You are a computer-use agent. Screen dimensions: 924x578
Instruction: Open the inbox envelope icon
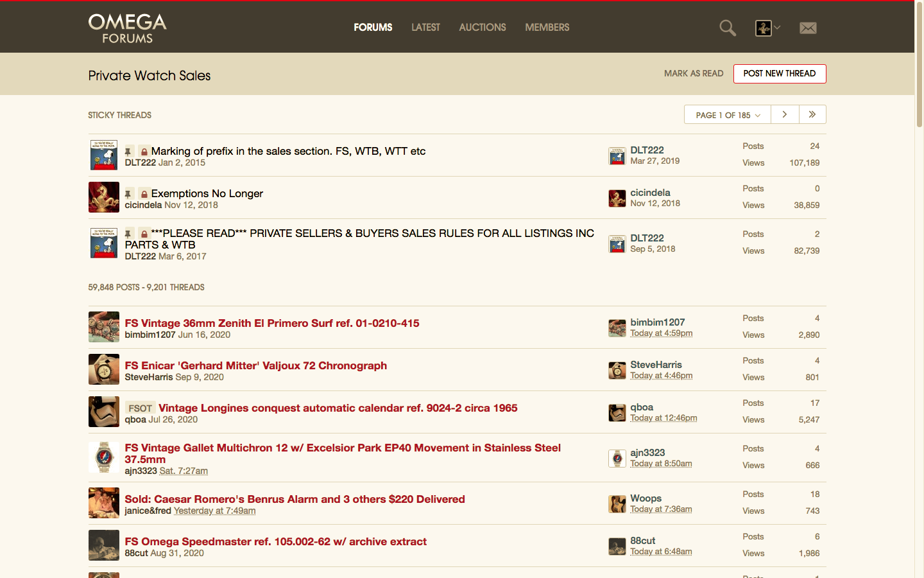click(x=808, y=28)
